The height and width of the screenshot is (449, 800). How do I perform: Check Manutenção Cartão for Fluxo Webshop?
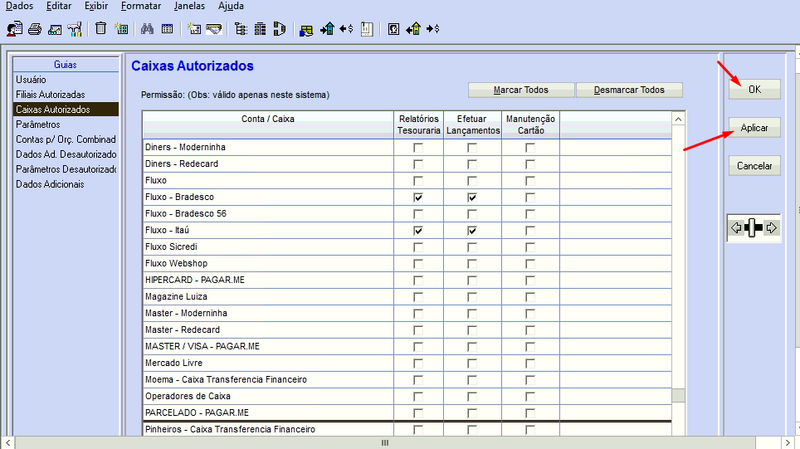pyautogui.click(x=530, y=264)
